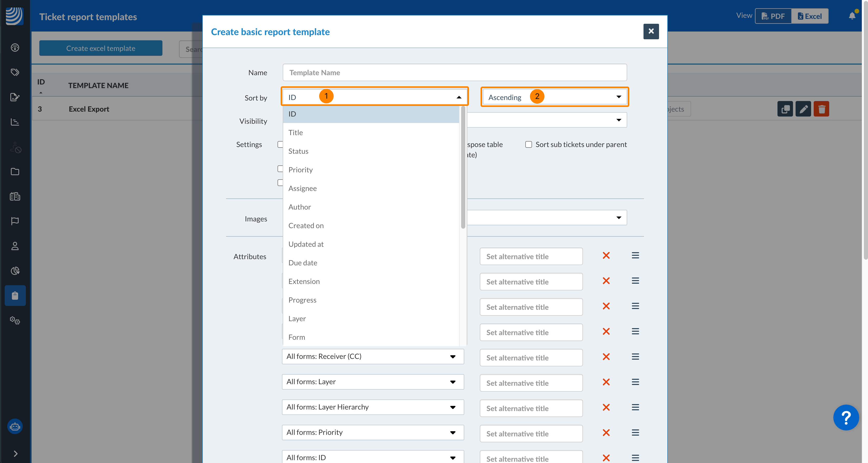Remove the All forms: Layer attribute
Image resolution: width=868 pixels, height=463 pixels.
(606, 382)
